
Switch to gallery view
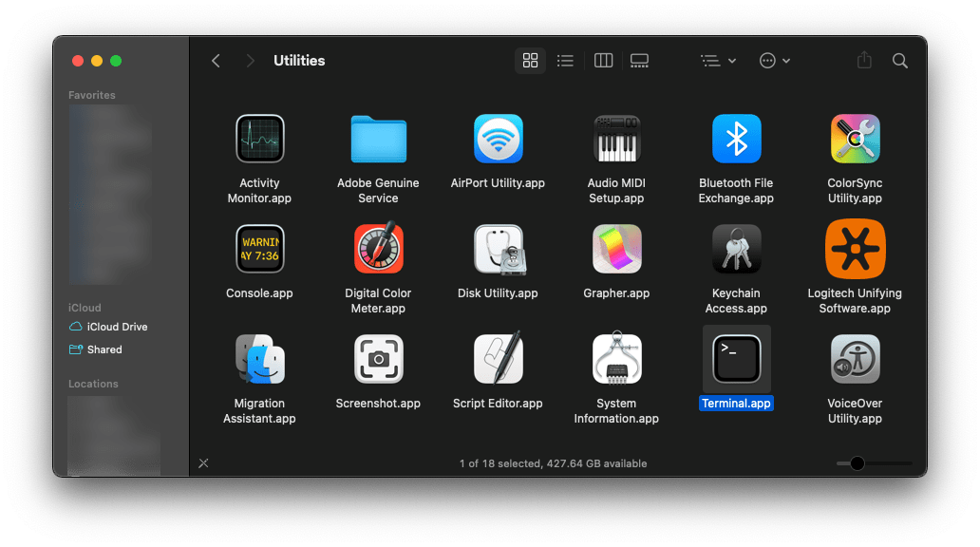click(x=639, y=61)
